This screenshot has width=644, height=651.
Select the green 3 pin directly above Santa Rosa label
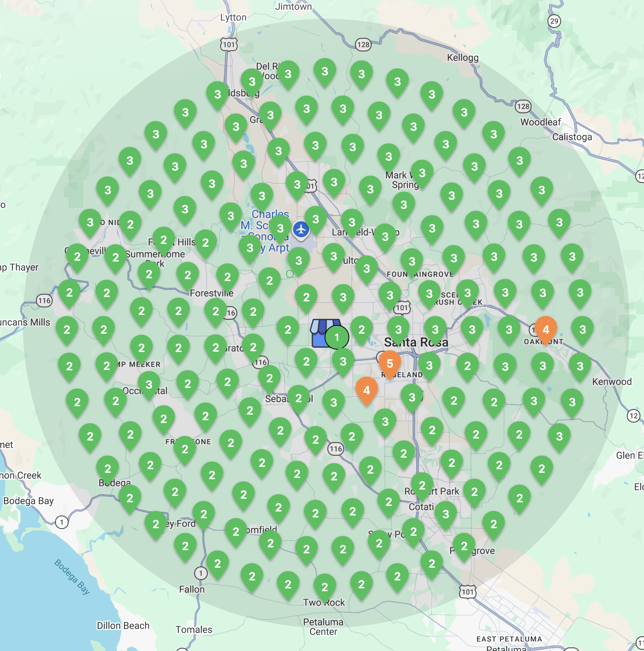click(398, 330)
